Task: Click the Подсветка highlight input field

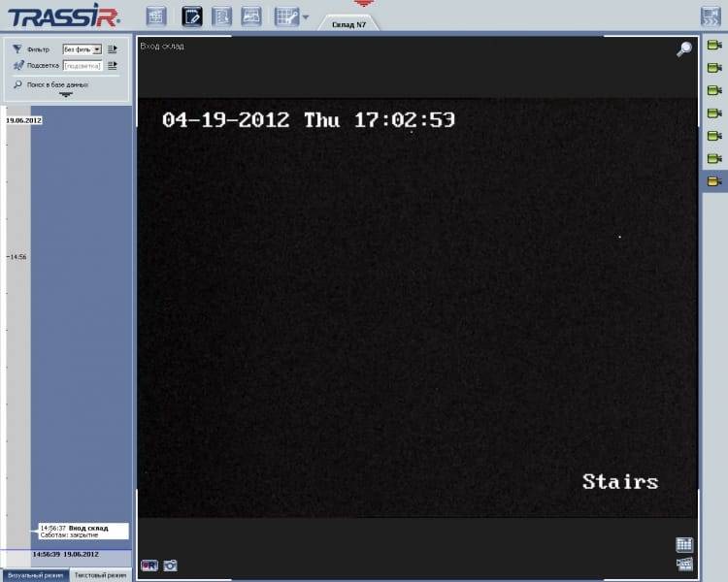Action: pos(83,66)
